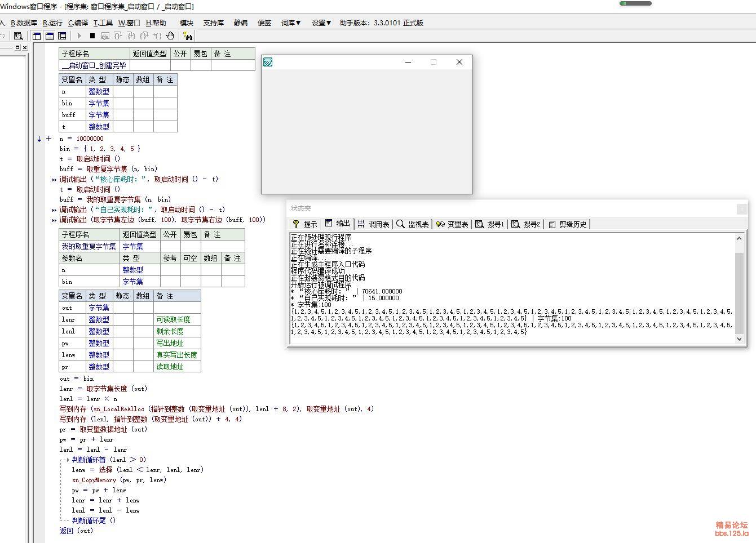Click the second braces step-debug icon
The image size is (756, 543).
click(131, 36)
